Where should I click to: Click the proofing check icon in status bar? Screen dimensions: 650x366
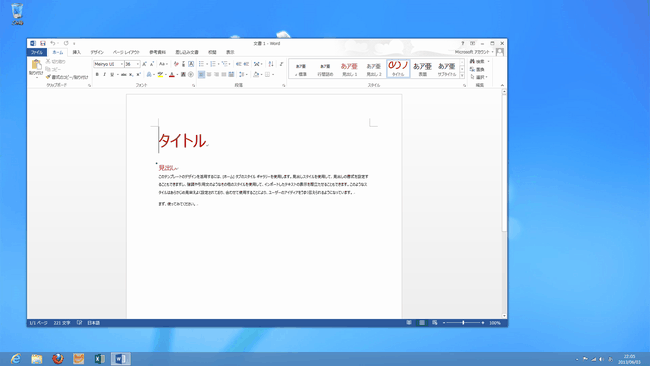point(79,323)
